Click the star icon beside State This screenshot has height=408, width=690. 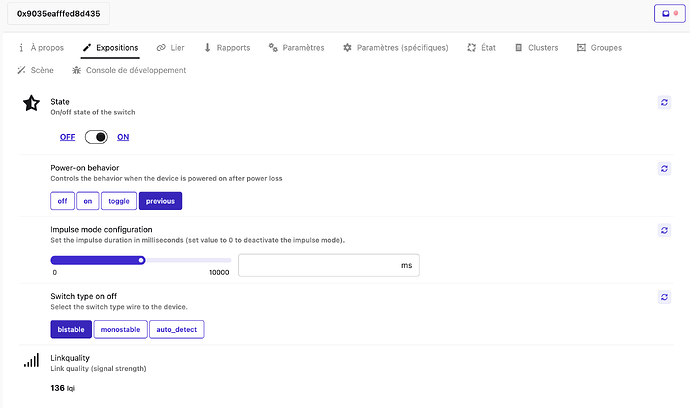pos(31,104)
